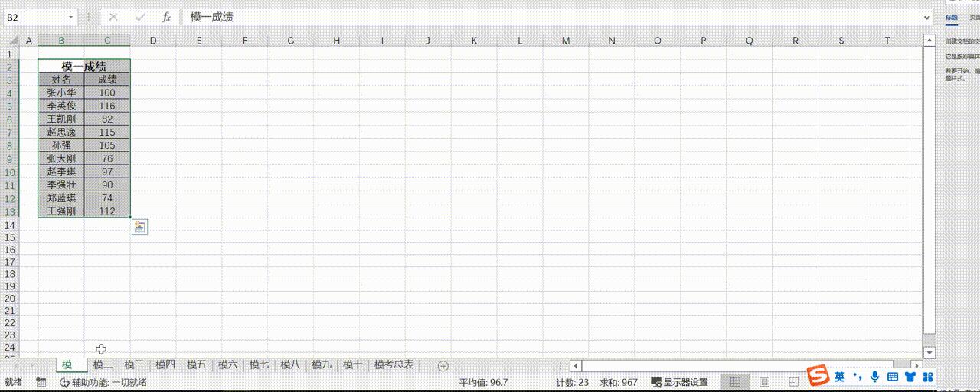Click the Sogou punctuation mode icon
Image resolution: width=980 pixels, height=392 pixels.
coord(857,377)
